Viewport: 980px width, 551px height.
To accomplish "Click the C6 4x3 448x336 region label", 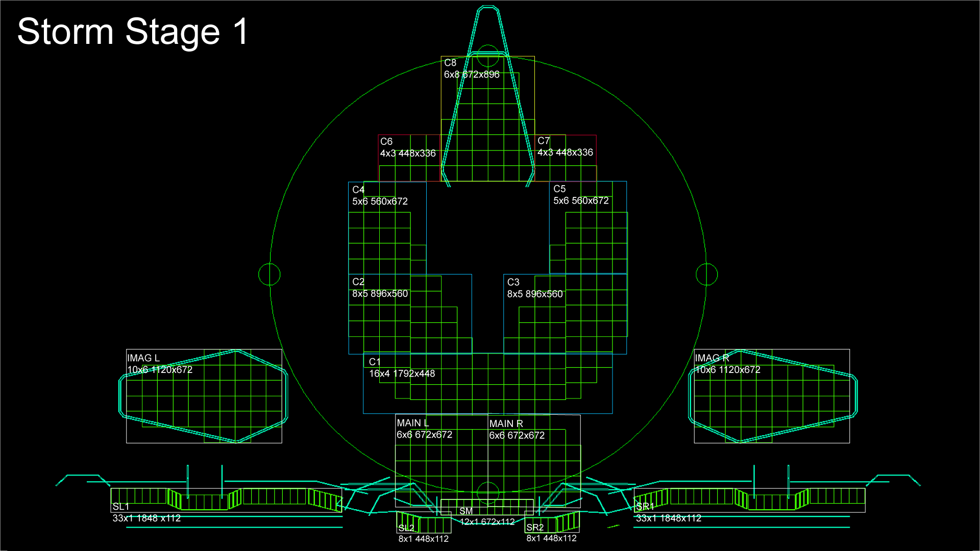I will point(407,147).
